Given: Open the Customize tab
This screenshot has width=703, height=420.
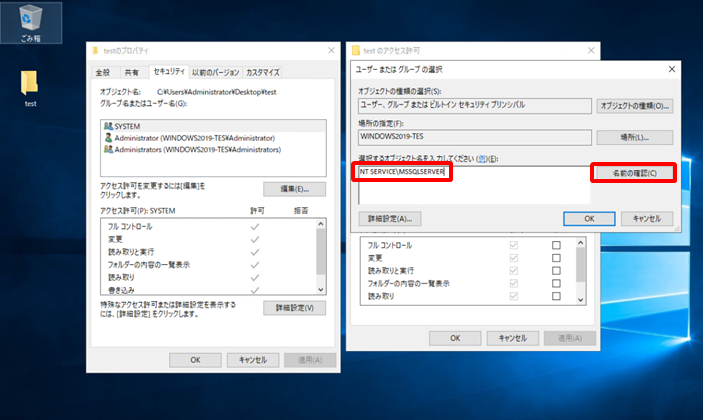Looking at the screenshot, I should point(263,72).
